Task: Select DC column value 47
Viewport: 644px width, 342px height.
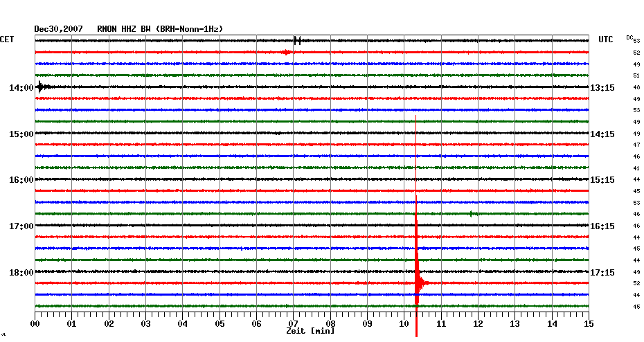Action: coord(636,145)
